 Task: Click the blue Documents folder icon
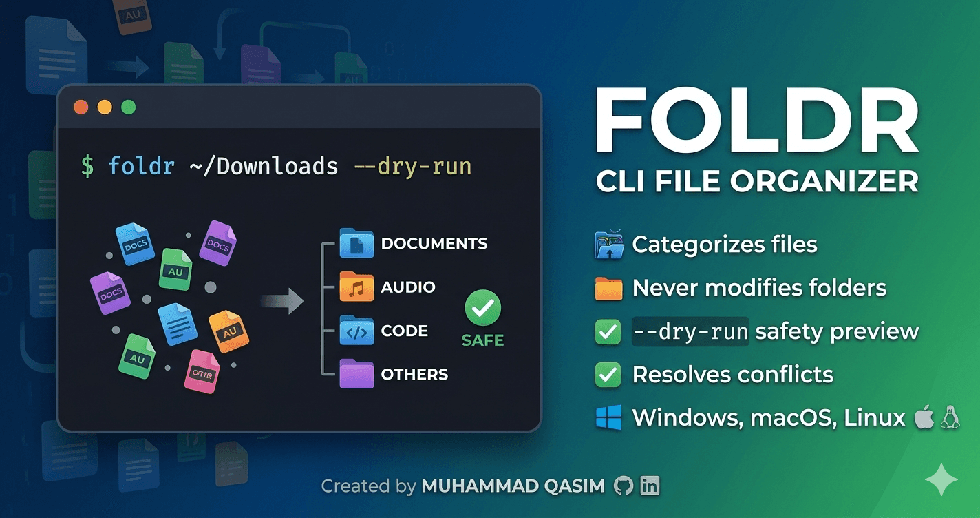point(356,244)
